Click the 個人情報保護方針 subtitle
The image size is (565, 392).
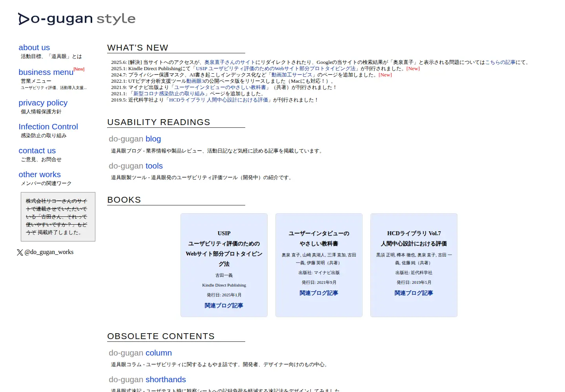coord(41,112)
